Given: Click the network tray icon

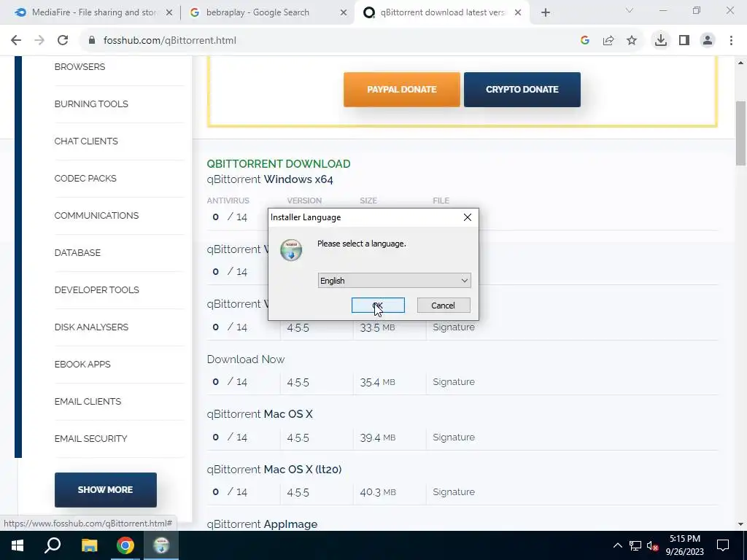Looking at the screenshot, I should 635,545.
